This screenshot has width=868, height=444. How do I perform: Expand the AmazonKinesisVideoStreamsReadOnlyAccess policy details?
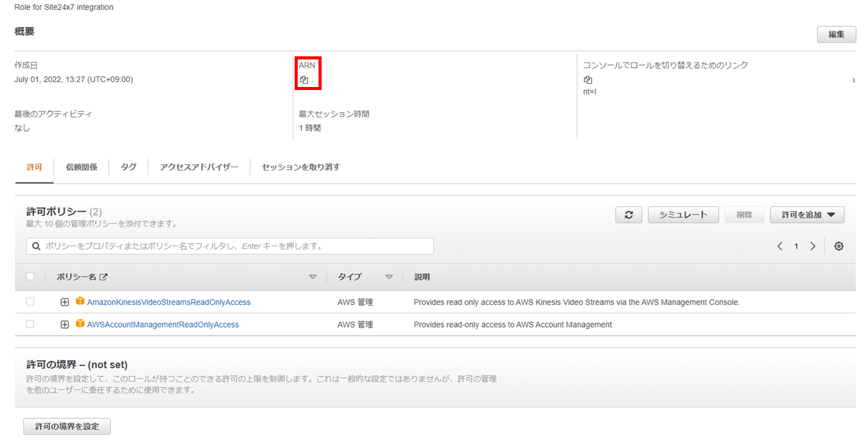pos(64,302)
